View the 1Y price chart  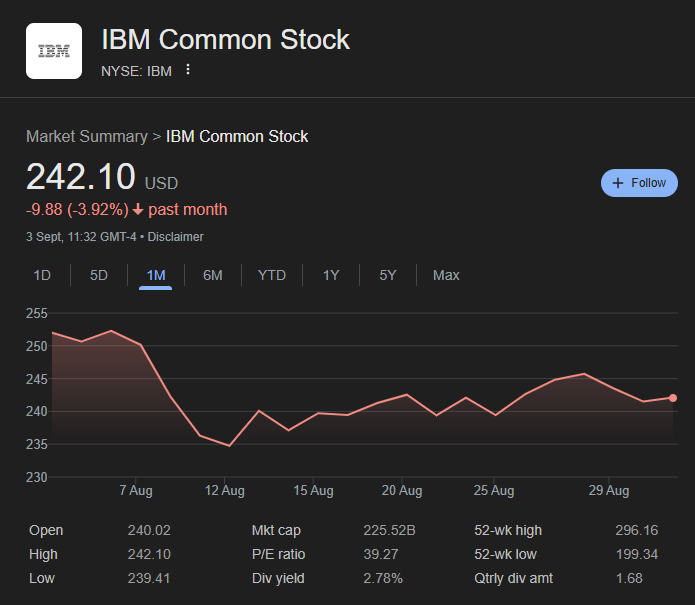[x=331, y=275]
